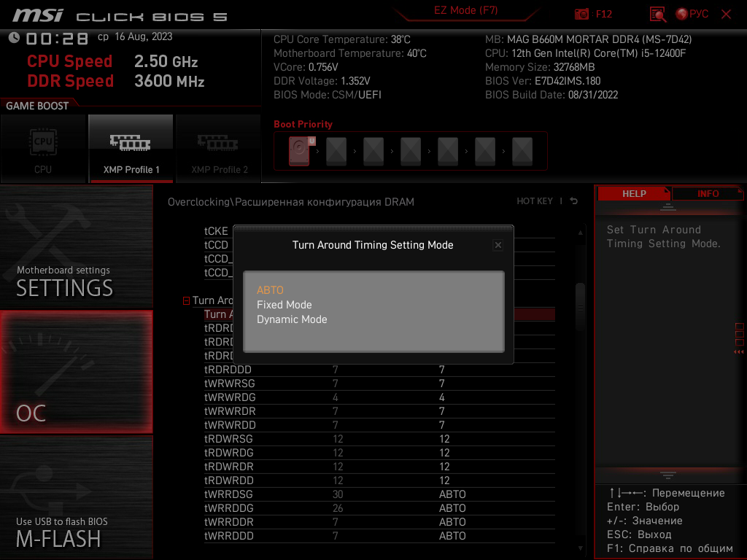
Task: Select the fourth boot priority slot
Action: pos(411,151)
